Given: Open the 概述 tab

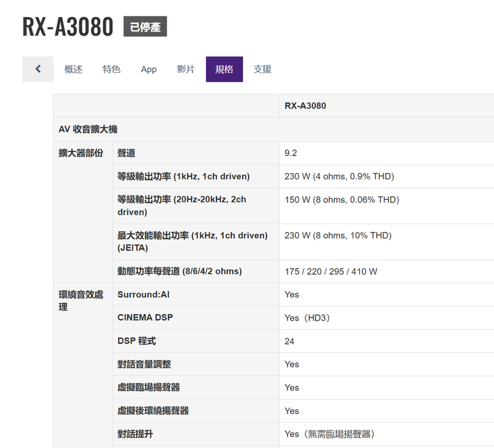Looking at the screenshot, I should pos(73,69).
